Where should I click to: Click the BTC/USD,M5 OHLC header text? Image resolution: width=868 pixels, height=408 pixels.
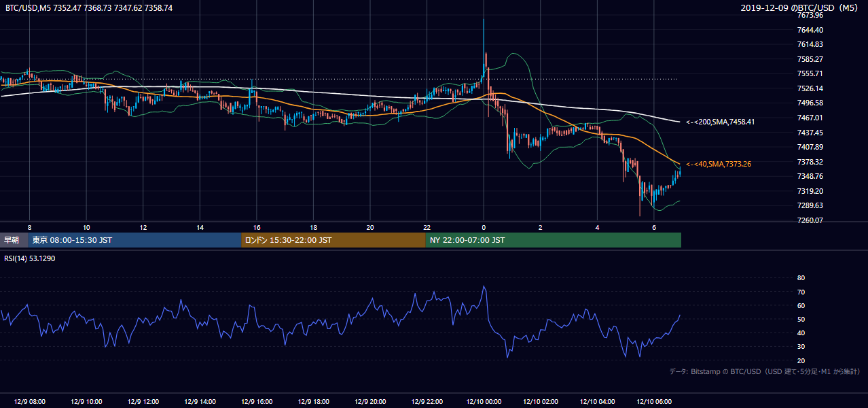(x=89, y=7)
